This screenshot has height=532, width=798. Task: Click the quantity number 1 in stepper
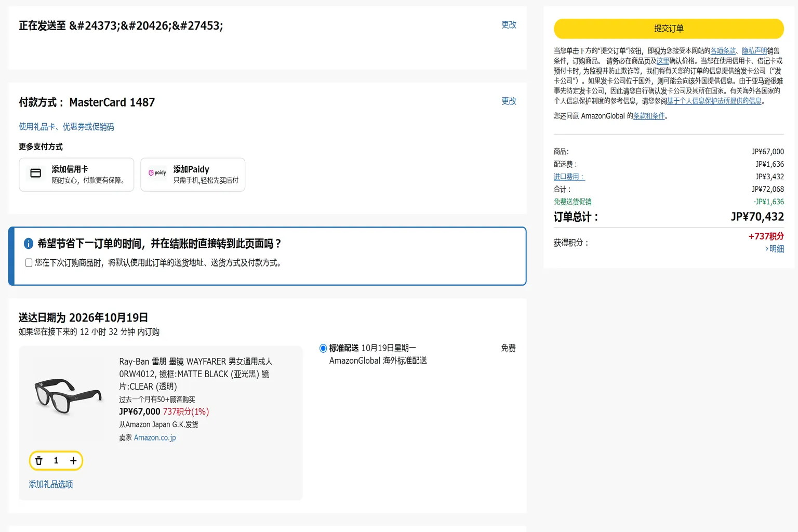(x=56, y=461)
